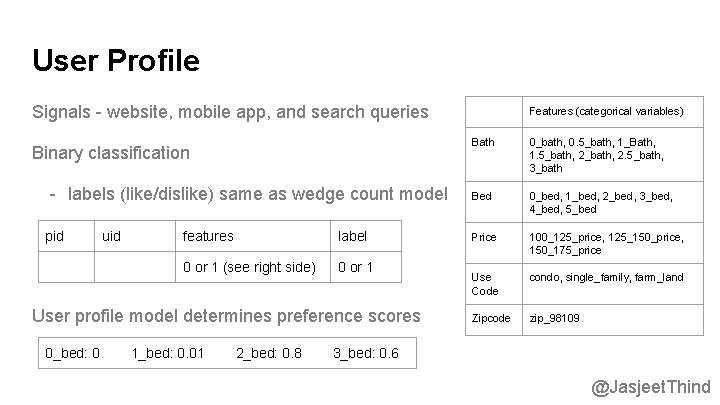Select the Bath row label
Viewport: 720px width, 405px height.
(x=494, y=154)
